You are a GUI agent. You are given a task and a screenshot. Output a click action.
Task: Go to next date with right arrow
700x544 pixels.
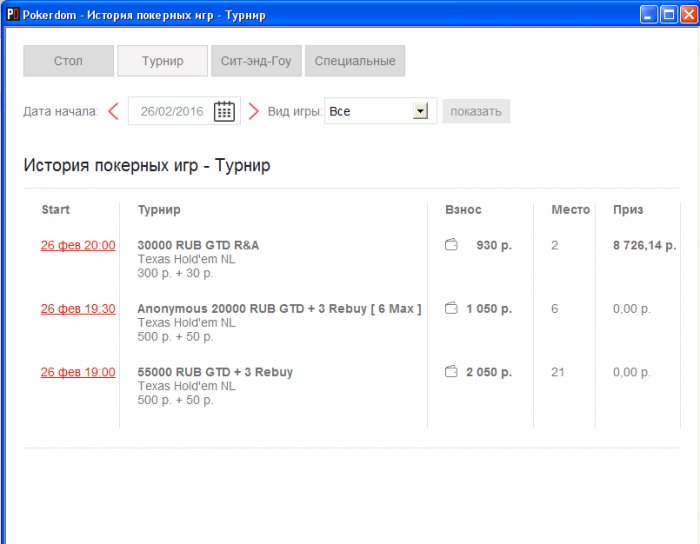coord(254,111)
